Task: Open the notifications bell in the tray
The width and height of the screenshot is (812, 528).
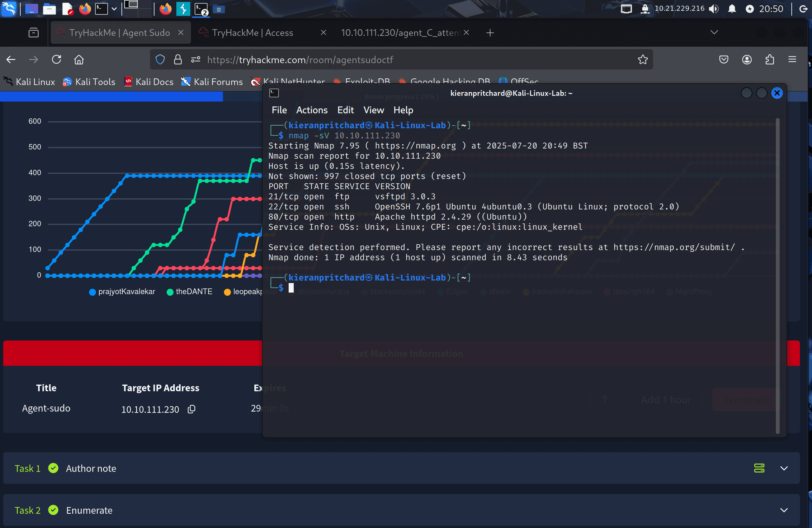Action: [x=731, y=9]
